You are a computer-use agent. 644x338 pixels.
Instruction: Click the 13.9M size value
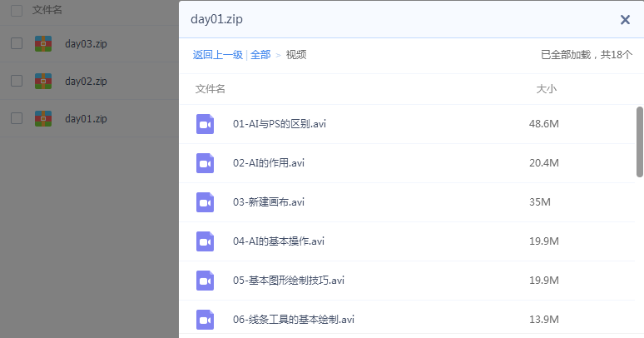tap(544, 319)
